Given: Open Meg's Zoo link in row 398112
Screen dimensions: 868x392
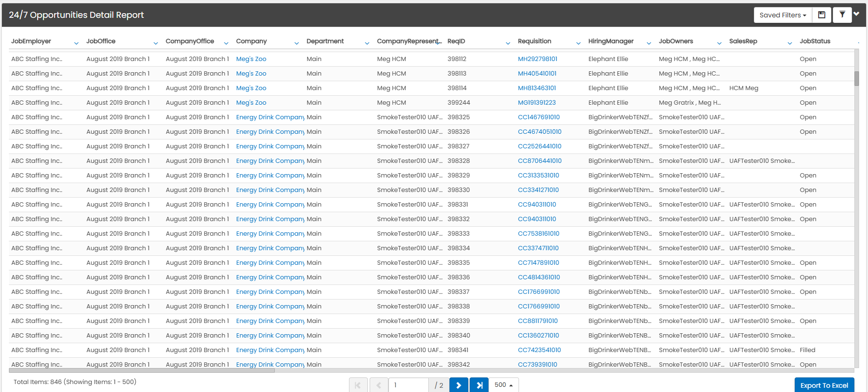Looking at the screenshot, I should 251,59.
